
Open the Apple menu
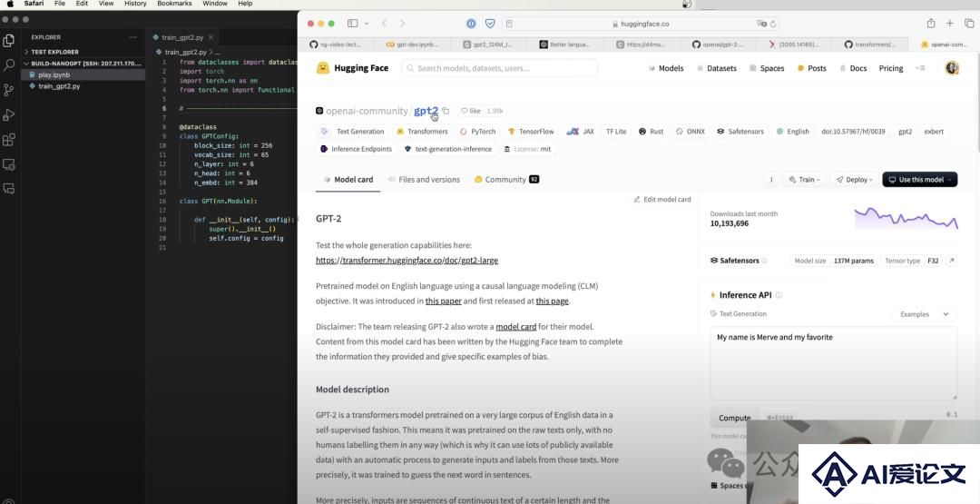click(10, 4)
